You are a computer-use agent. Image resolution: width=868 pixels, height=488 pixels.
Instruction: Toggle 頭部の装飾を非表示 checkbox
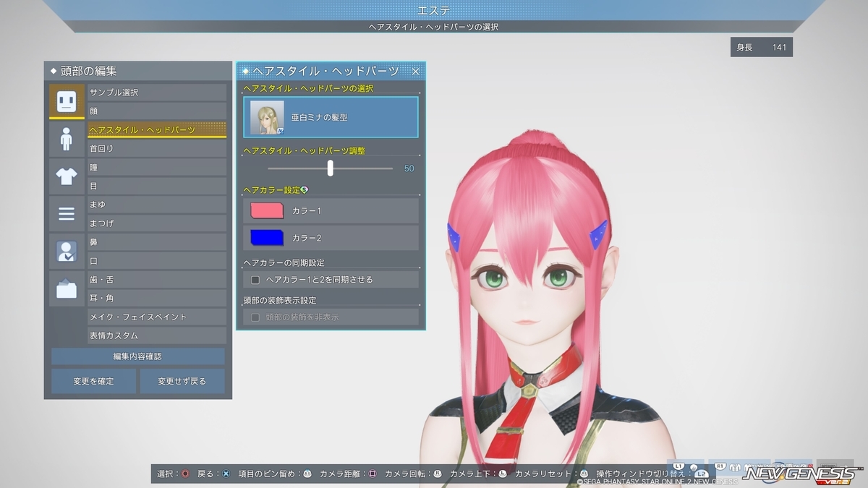pos(255,317)
